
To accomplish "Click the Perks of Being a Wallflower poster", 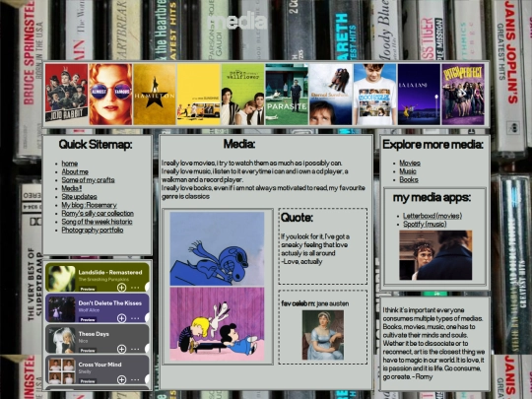I will point(243,94).
